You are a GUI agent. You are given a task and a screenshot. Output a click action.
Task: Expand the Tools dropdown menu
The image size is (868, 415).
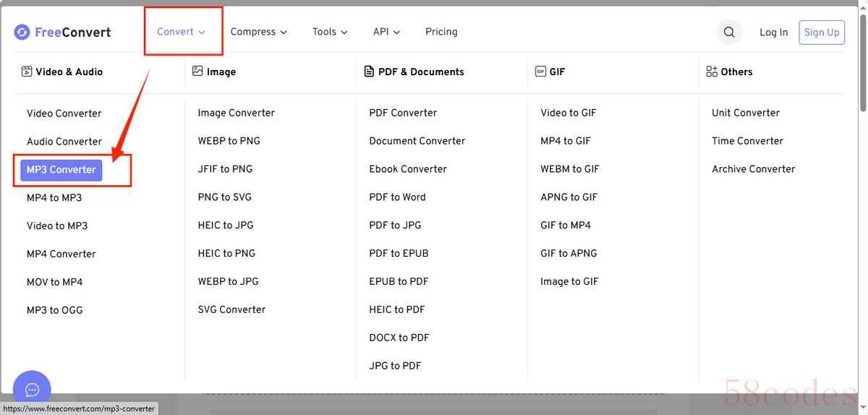click(x=330, y=32)
